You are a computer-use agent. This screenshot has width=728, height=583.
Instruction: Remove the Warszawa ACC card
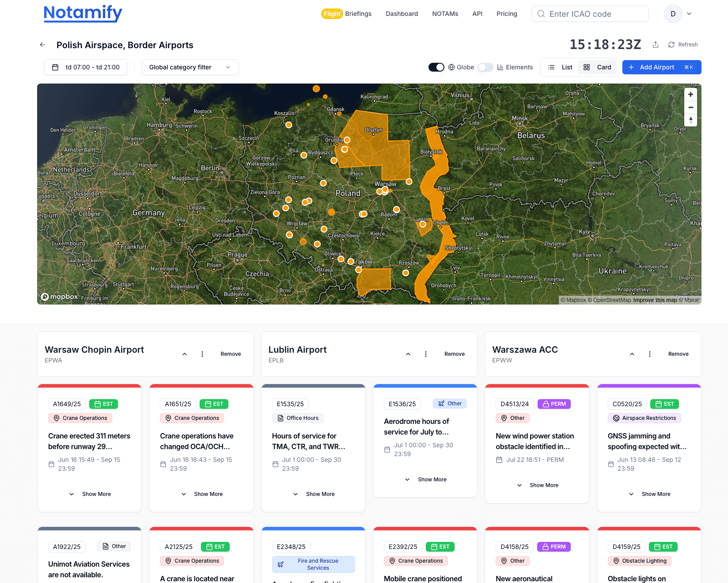tap(678, 354)
